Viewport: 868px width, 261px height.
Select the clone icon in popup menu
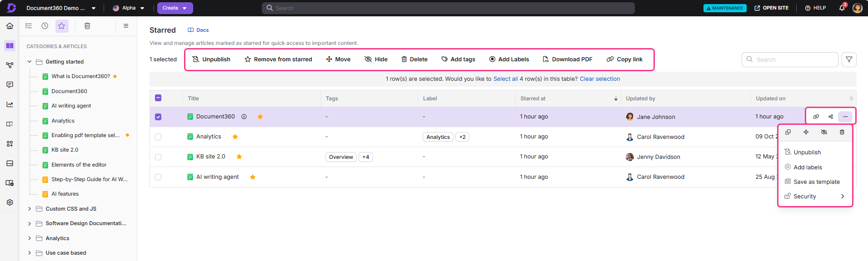point(788,132)
